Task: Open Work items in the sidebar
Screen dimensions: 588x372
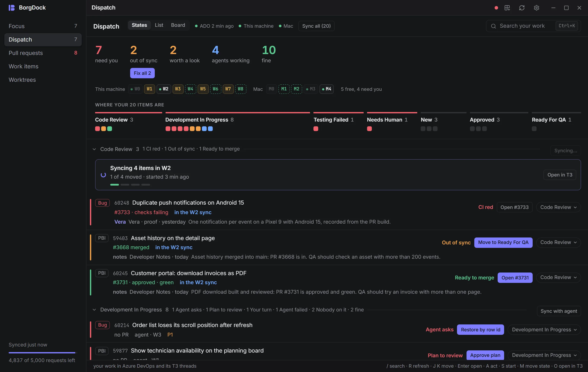Action: [43, 66]
